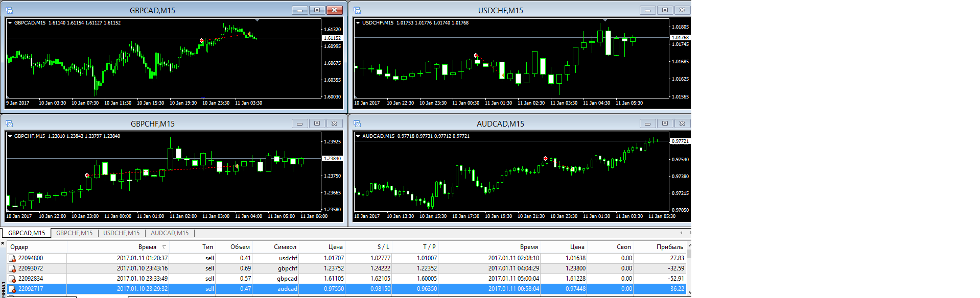This screenshot has height=298, width=980.
Task: Expand the GBPCAD,M15 chart dropdown triangle
Action: coord(10,23)
